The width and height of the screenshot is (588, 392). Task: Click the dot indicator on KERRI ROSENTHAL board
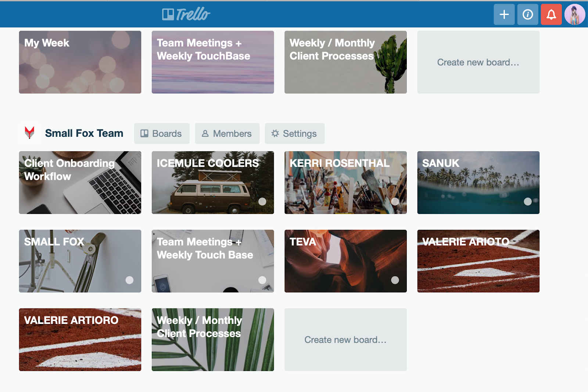click(395, 202)
